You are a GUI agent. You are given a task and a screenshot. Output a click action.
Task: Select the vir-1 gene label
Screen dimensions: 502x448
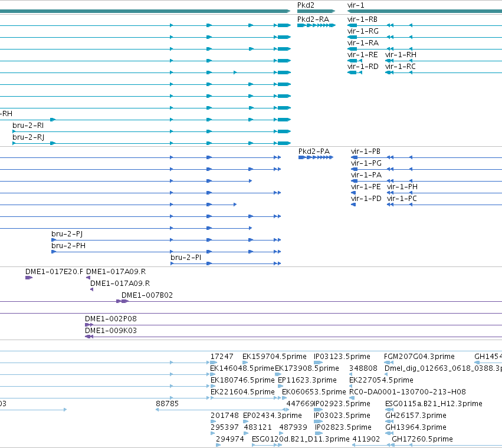click(x=356, y=5)
